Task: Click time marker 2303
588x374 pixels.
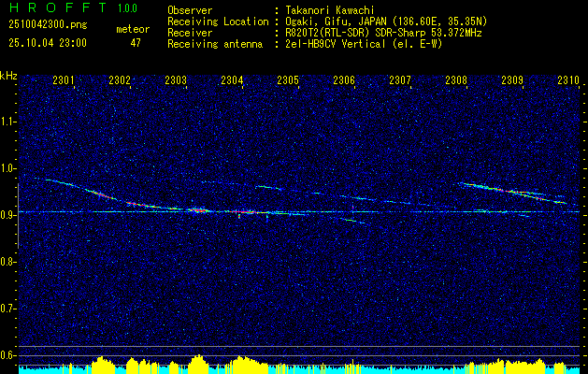Action: [176, 79]
